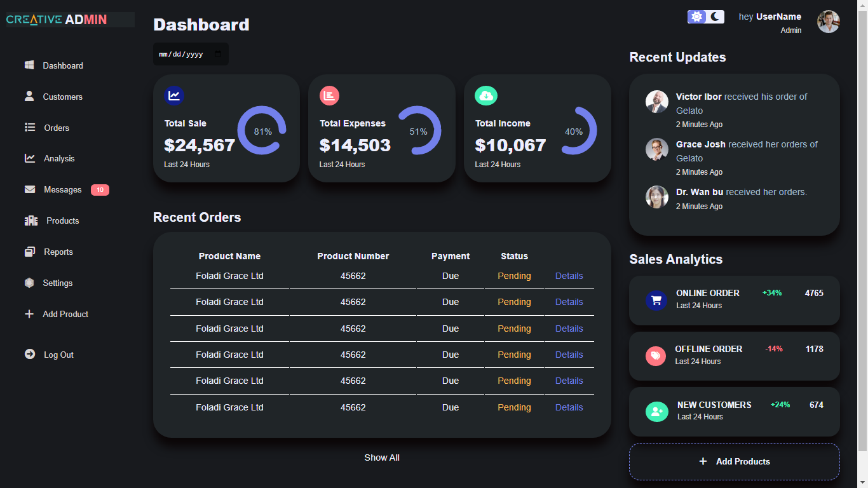This screenshot has width=868, height=488.
Task: Open the date picker calendar icon
Action: [218, 55]
